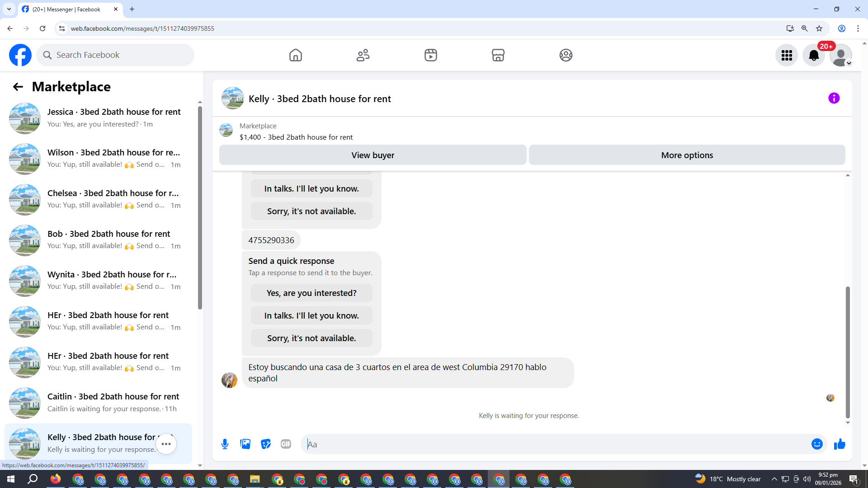The image size is (868, 488).
Task: Open three-dot options on Kelly conversation
Action: (166, 444)
